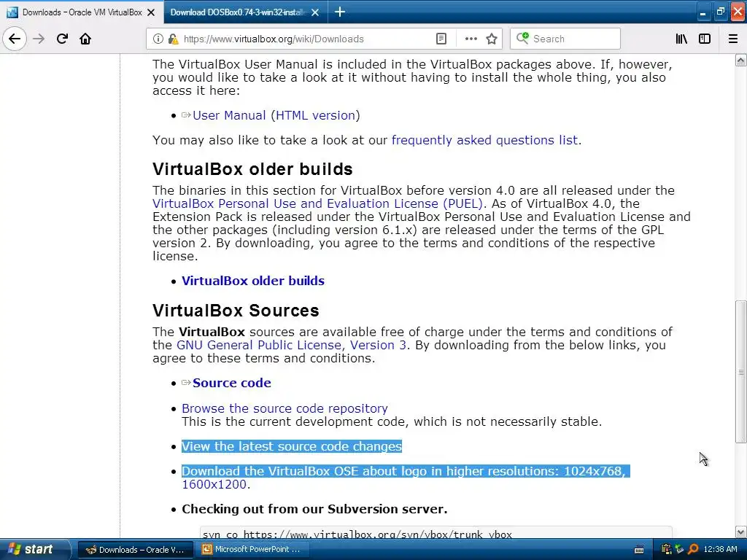The image size is (747, 560).
Task: Show site information icon in address bar
Action: point(158,39)
